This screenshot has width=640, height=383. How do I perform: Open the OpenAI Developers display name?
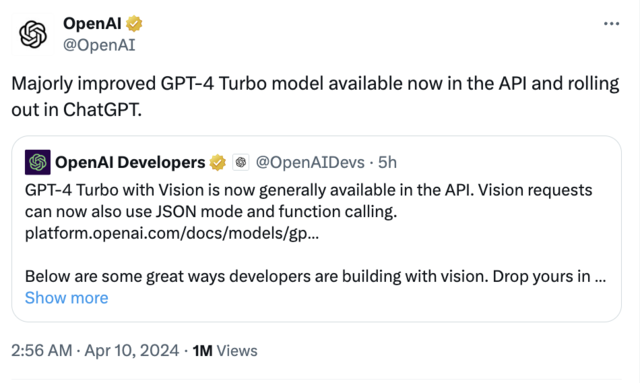click(x=130, y=163)
